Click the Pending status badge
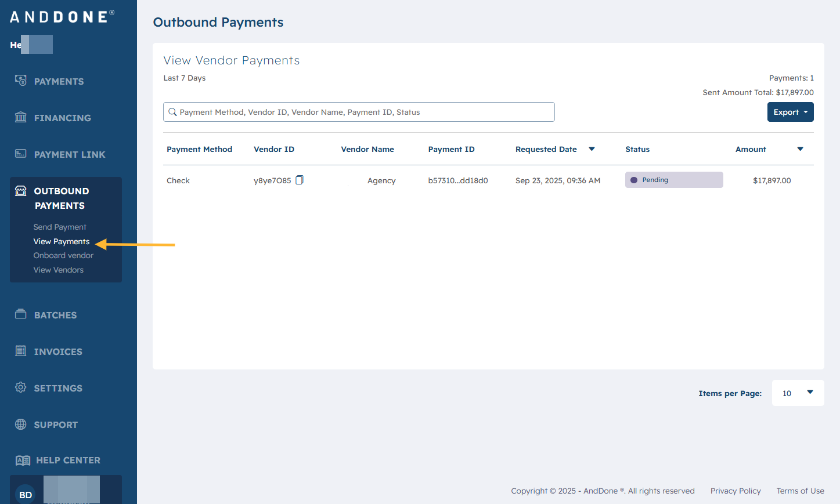This screenshot has height=504, width=840. tap(674, 180)
